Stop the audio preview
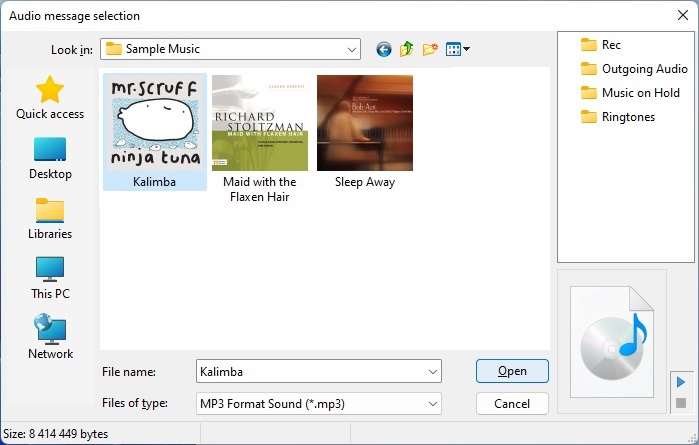699x445 pixels. (681, 403)
